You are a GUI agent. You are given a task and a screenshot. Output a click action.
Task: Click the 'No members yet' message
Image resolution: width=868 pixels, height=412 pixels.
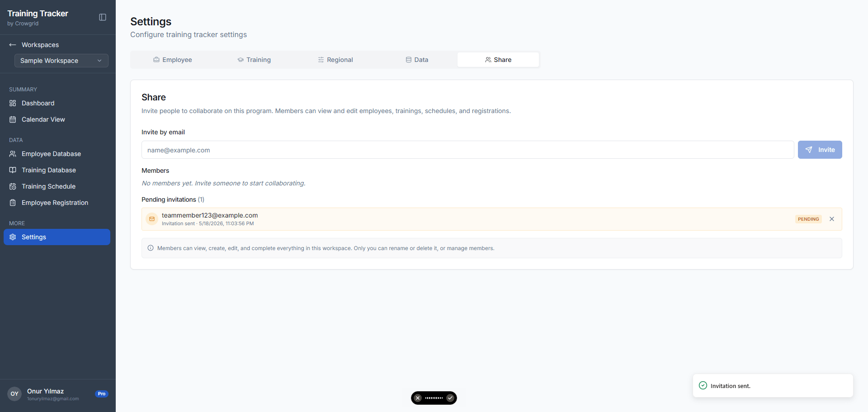[x=223, y=183]
